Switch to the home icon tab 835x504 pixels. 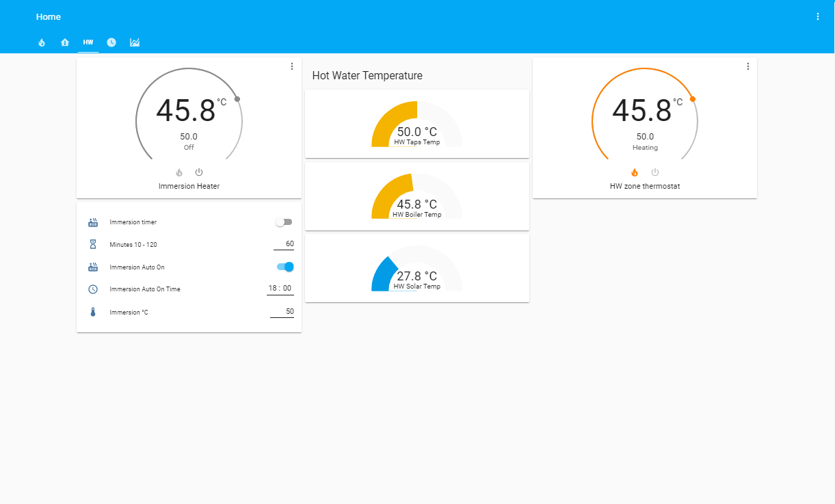pos(65,42)
